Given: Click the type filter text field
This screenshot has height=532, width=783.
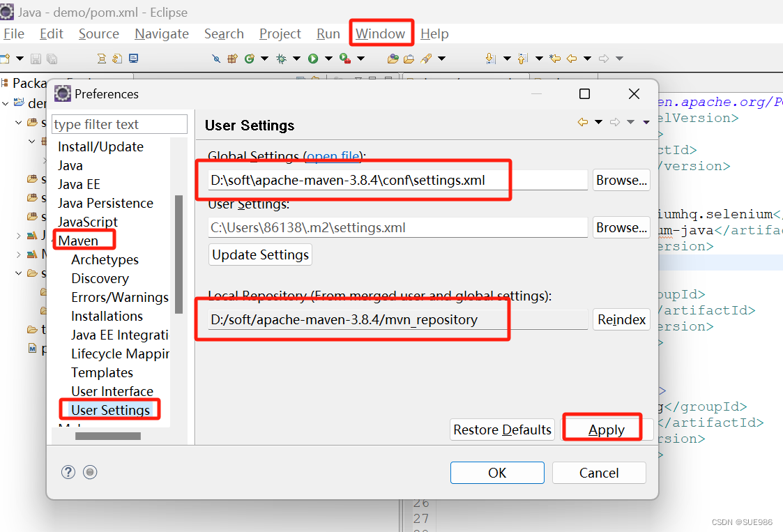Looking at the screenshot, I should tap(119, 123).
